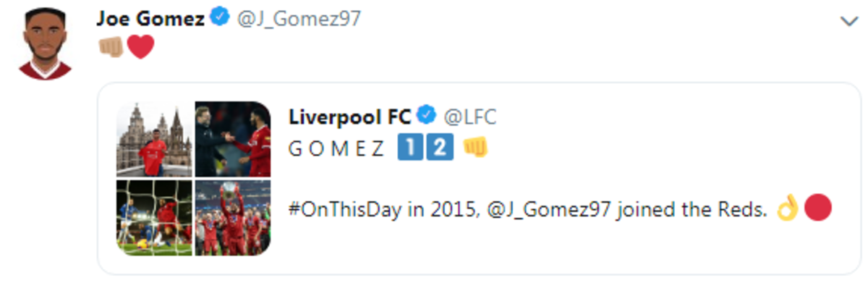Click Joe Gomez's cartoon avatar
Screen dimensions: 868x283
pos(45,45)
